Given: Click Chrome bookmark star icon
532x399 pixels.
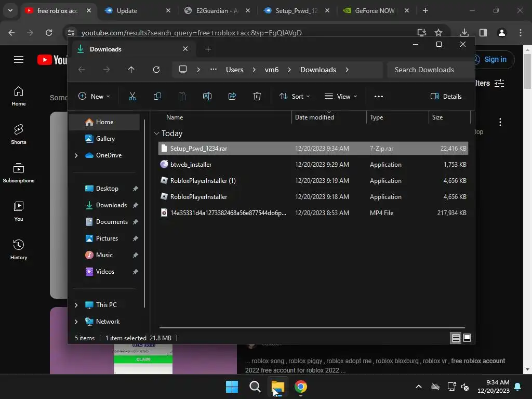Looking at the screenshot, I should click(438, 33).
